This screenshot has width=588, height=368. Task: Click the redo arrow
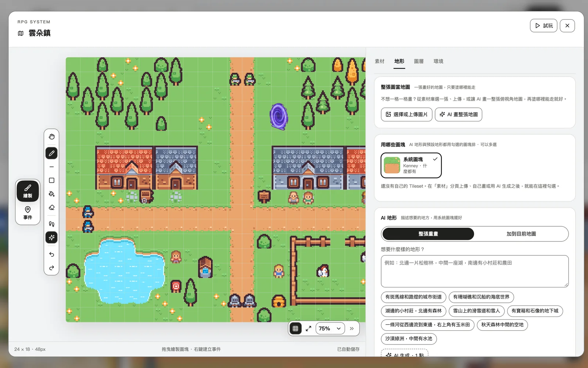coord(51,268)
